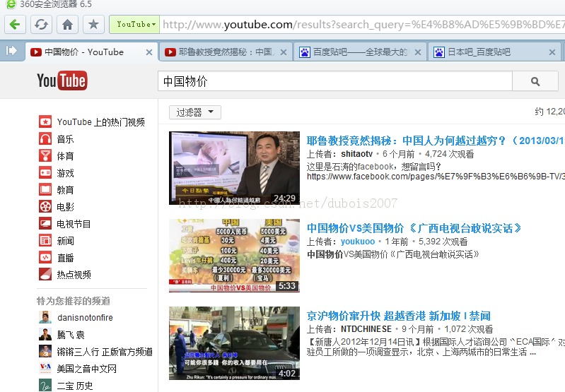The image size is (565, 392).
Task: Click the 腾飞 袁 channel avatar
Action: point(45,334)
